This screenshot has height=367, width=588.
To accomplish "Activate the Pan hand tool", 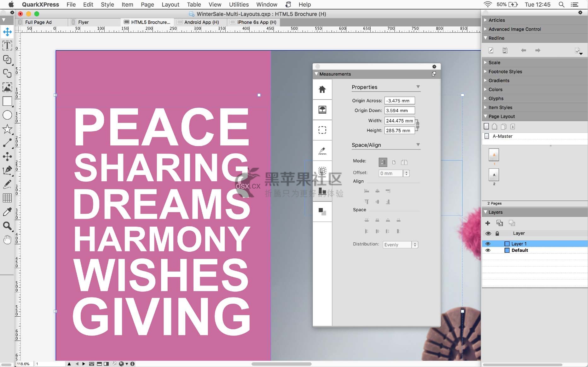I will tap(7, 240).
